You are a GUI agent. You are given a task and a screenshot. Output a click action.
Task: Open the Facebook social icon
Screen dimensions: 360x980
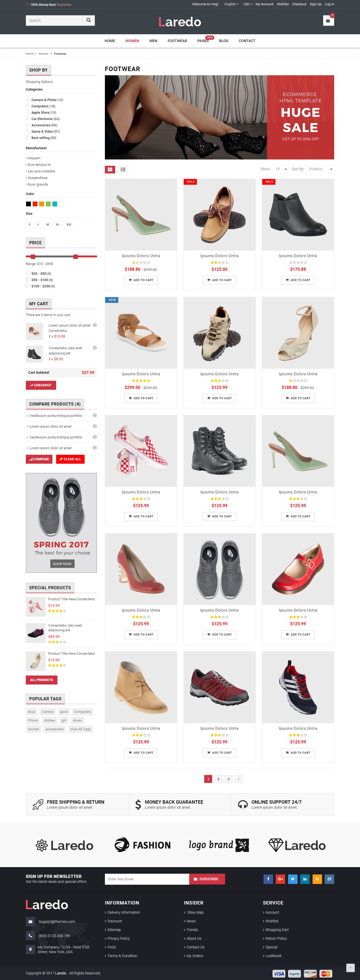point(268,879)
